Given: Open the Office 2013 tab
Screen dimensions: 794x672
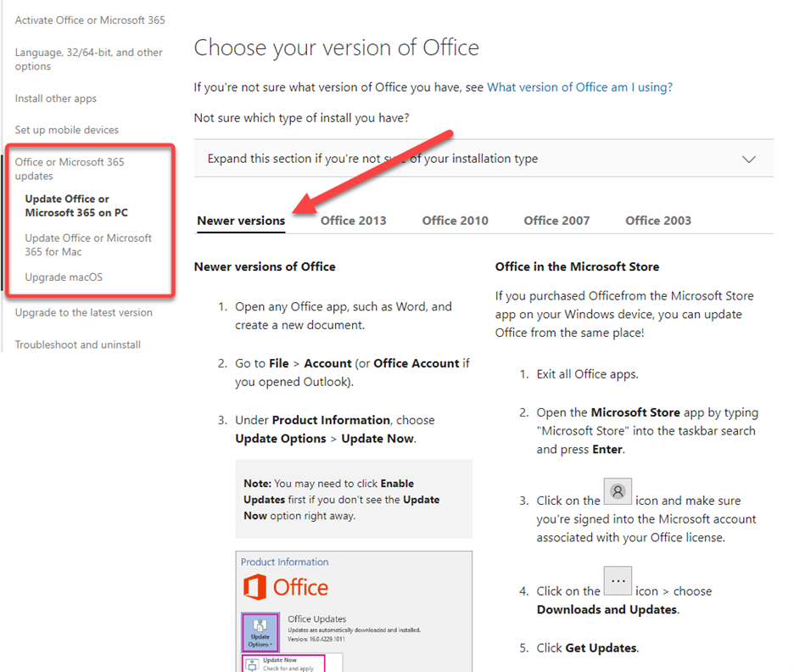Looking at the screenshot, I should tap(353, 221).
